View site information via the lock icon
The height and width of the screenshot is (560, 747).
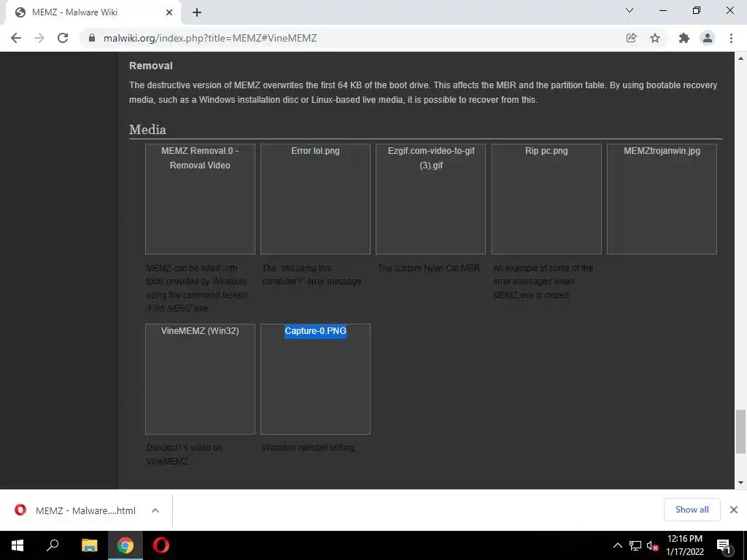tap(92, 38)
